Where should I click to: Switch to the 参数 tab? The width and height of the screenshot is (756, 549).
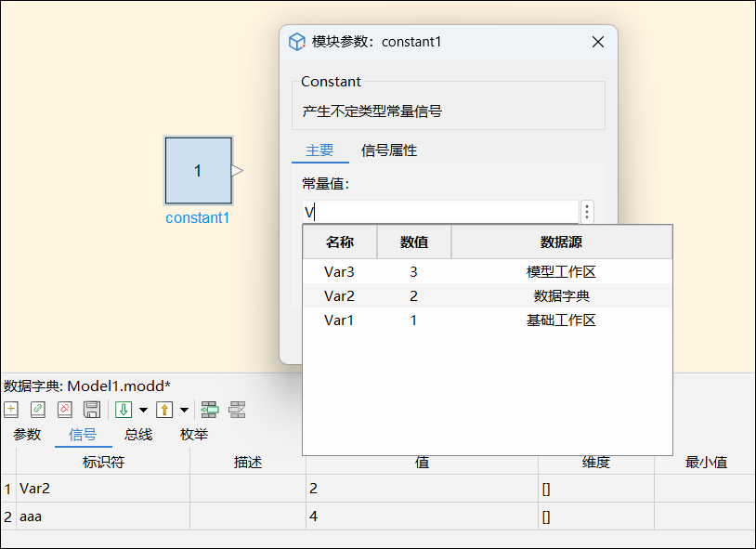tap(27, 435)
